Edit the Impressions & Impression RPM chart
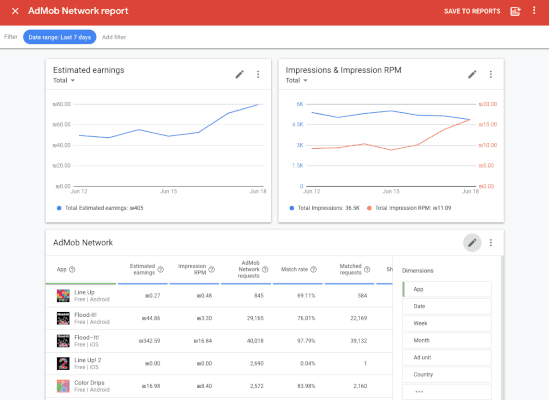This screenshot has width=549, height=400. point(472,74)
